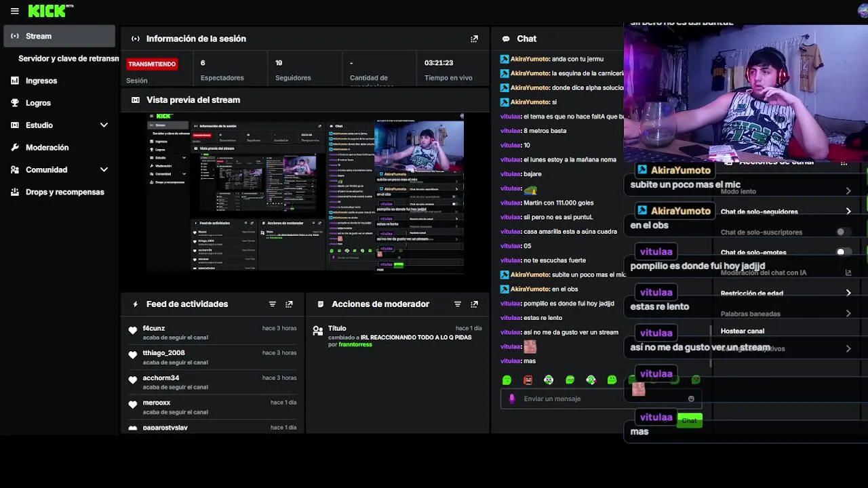The image size is (868, 488).
Task: Expand the Comunidad sidebar section
Action: (x=104, y=169)
